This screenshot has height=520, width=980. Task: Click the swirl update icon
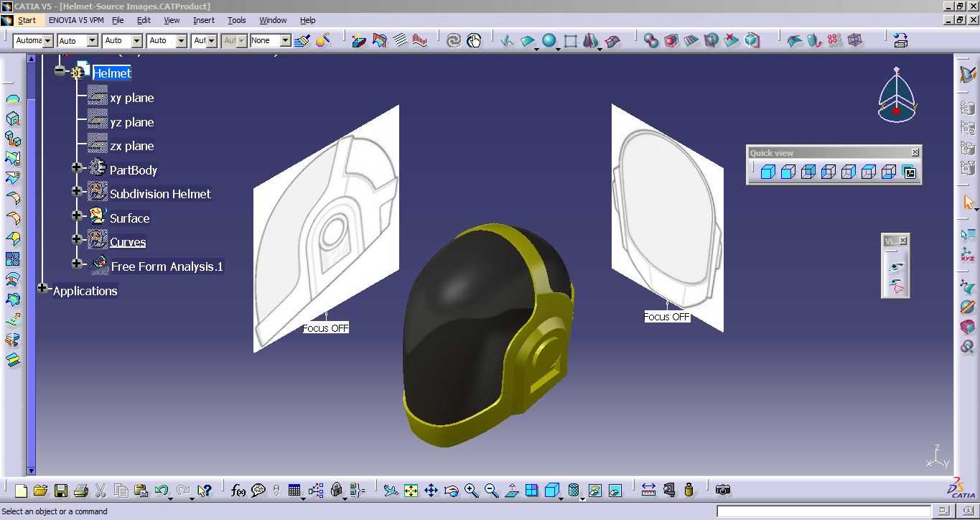coord(454,41)
